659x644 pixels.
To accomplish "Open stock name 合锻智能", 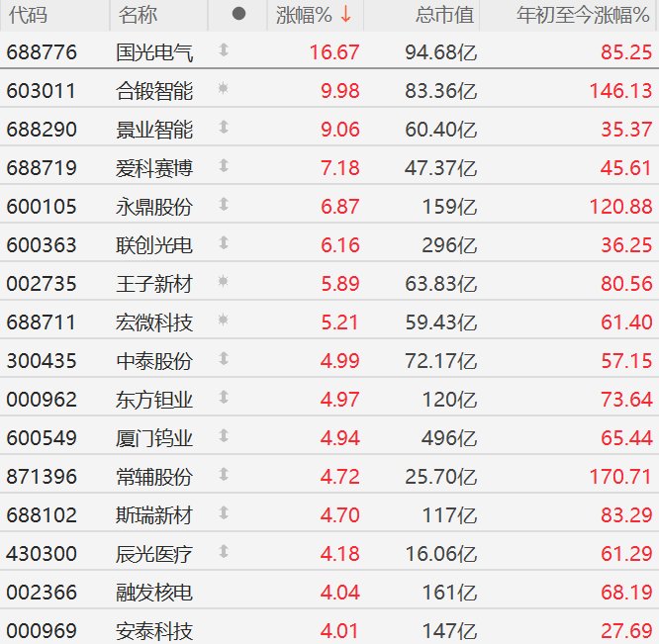I will point(154,91).
